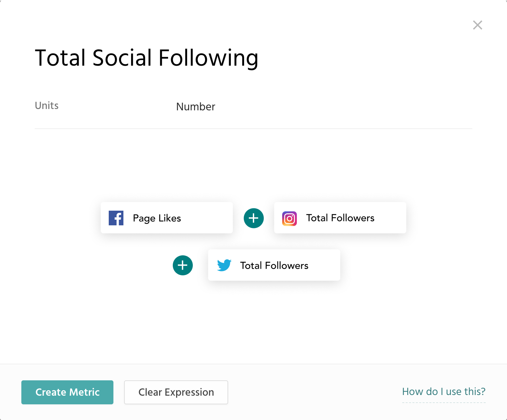Click plus operator before Twitter Total Followers

point(183,265)
